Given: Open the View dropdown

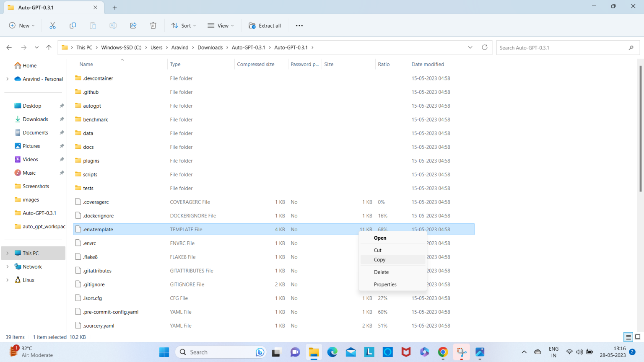Looking at the screenshot, I should click(x=221, y=26).
